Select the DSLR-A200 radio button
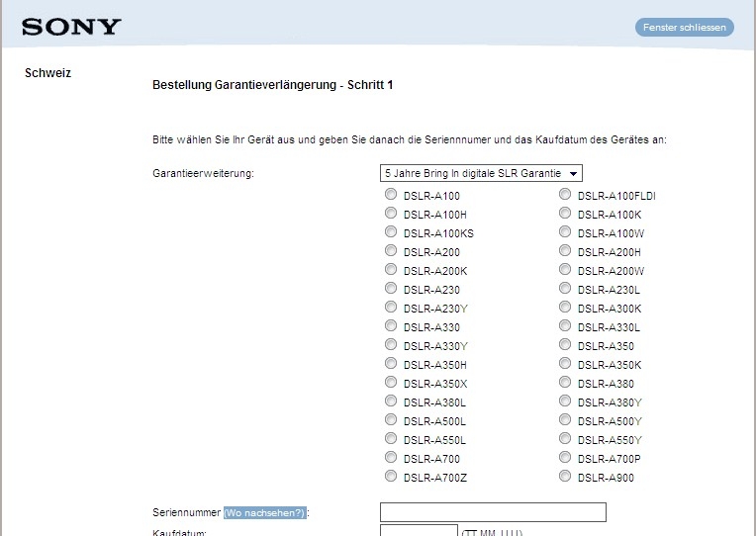 click(391, 250)
